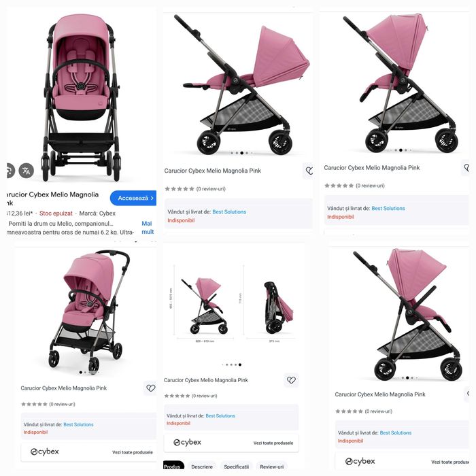
Task: Tap heart icon beside bottom middle product title
Action: pos(291,380)
